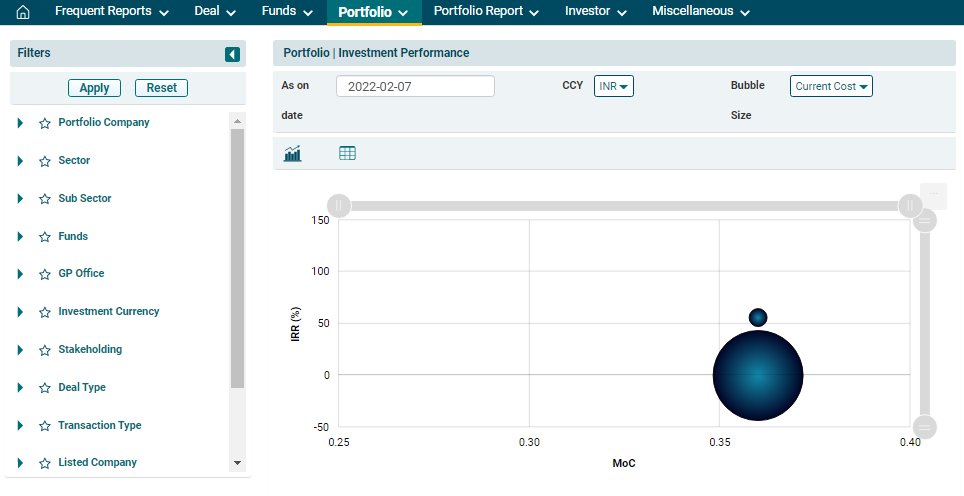Click the Home icon in navigation bar
964x496 pixels.
[x=23, y=12]
